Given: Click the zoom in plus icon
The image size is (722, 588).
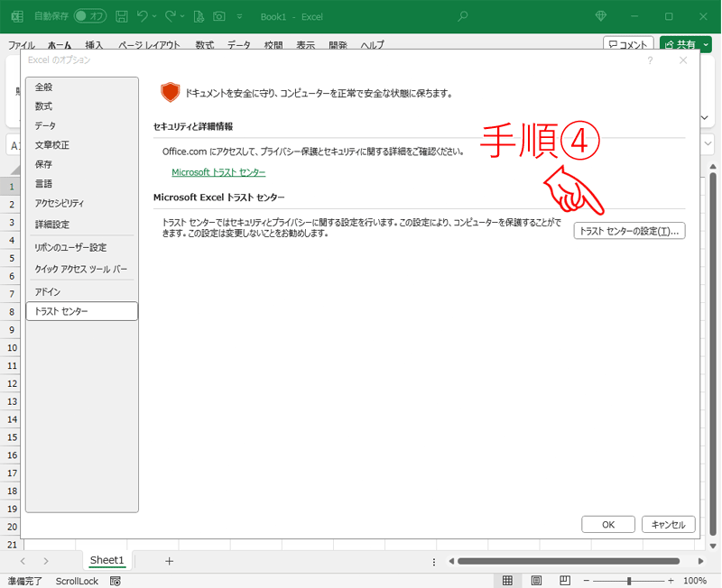Looking at the screenshot, I should coord(671,581).
